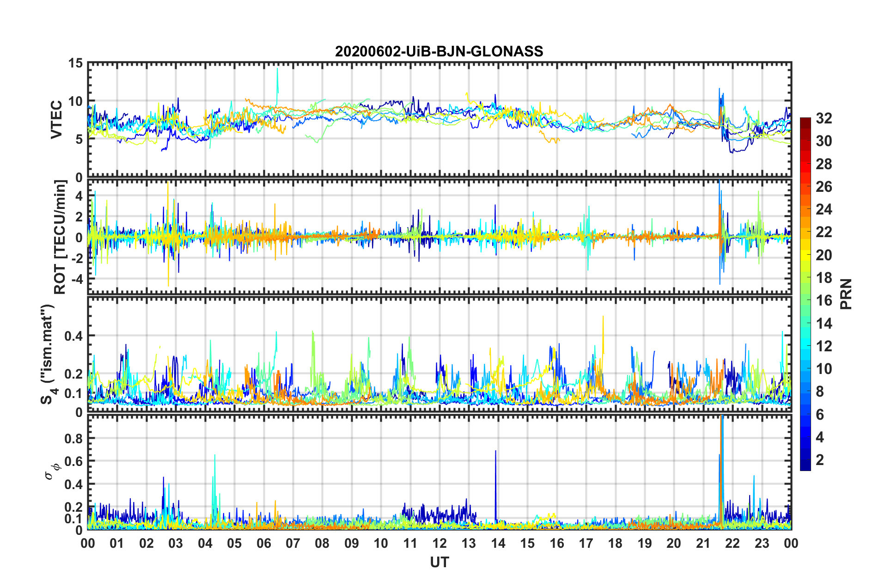Select the "11" hour tick on the UT axis
This screenshot has width=879, height=588.
(410, 543)
